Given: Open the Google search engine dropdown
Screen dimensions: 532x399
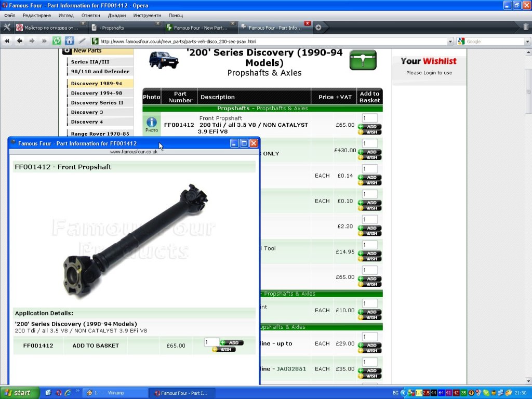Looking at the screenshot, I should [528, 42].
